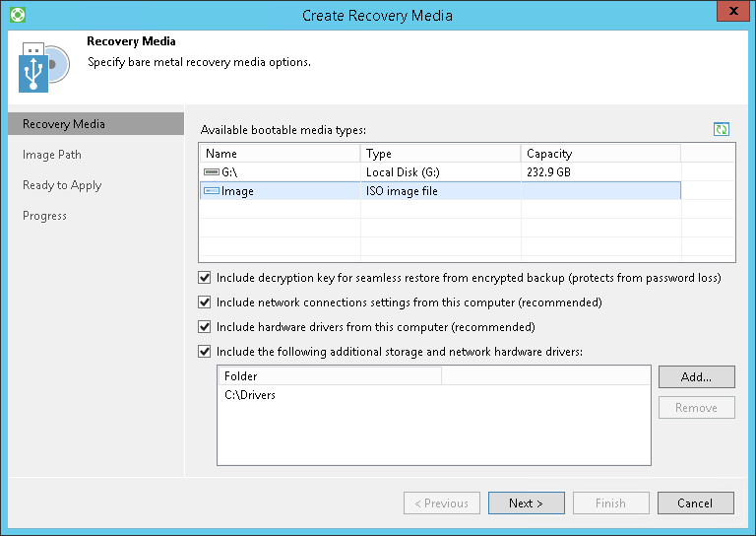Close the Create Recovery Media window

pos(728,14)
